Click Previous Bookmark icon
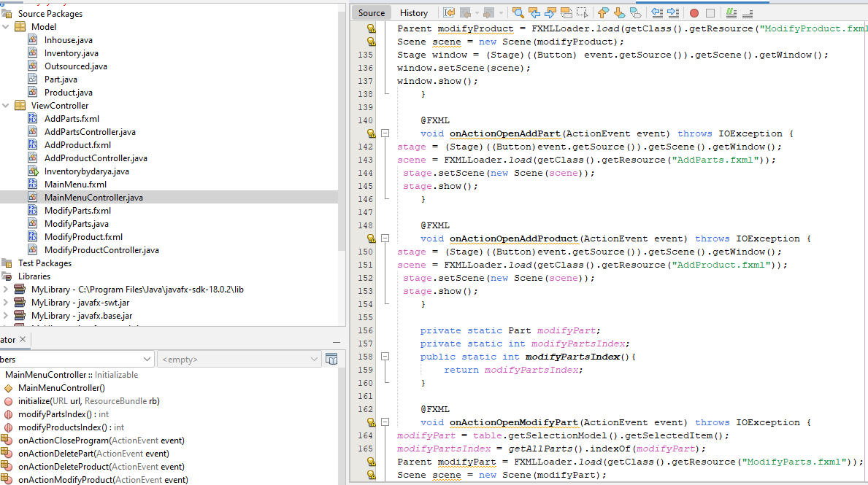 tap(604, 12)
